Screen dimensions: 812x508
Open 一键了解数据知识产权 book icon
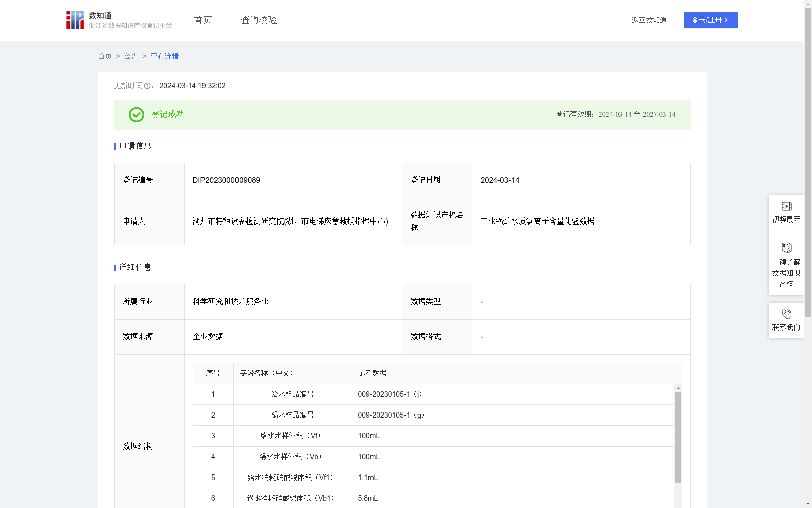[786, 248]
